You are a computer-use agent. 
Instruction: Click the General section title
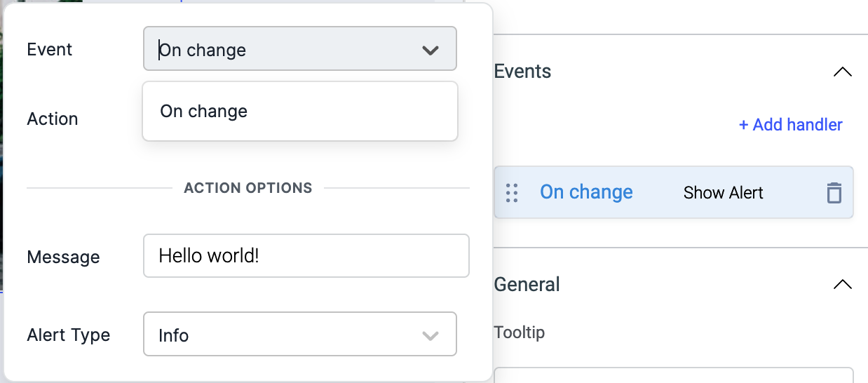point(527,285)
